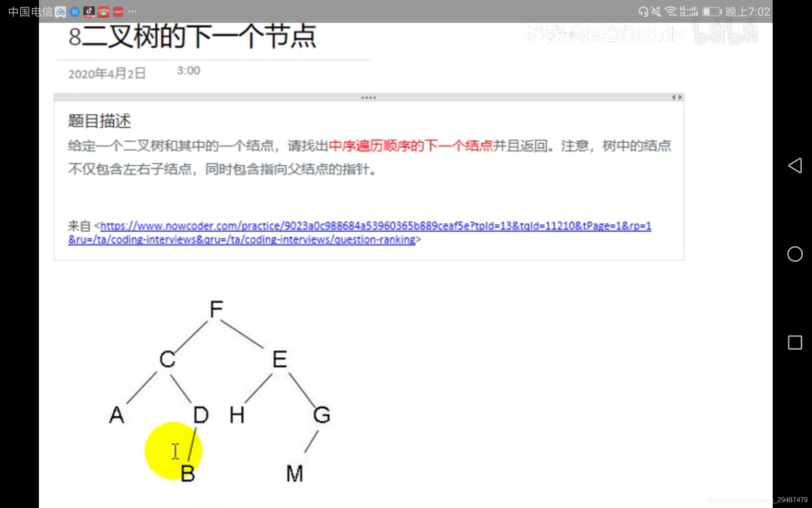
Task: Tap the headphone status icon
Action: click(x=643, y=12)
